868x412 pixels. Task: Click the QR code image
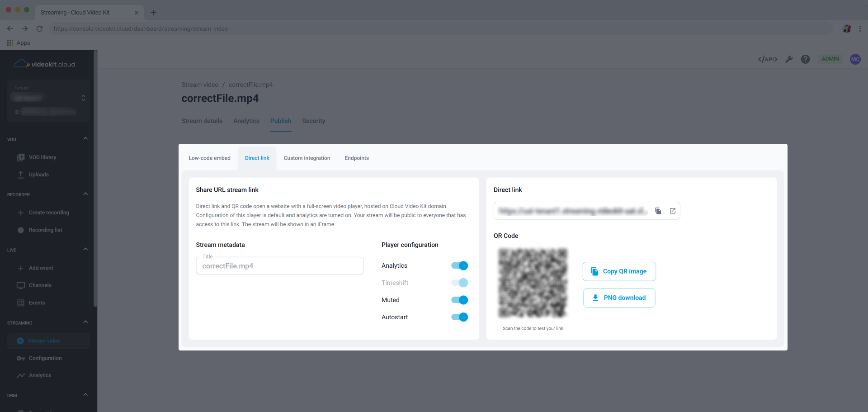coord(533,283)
